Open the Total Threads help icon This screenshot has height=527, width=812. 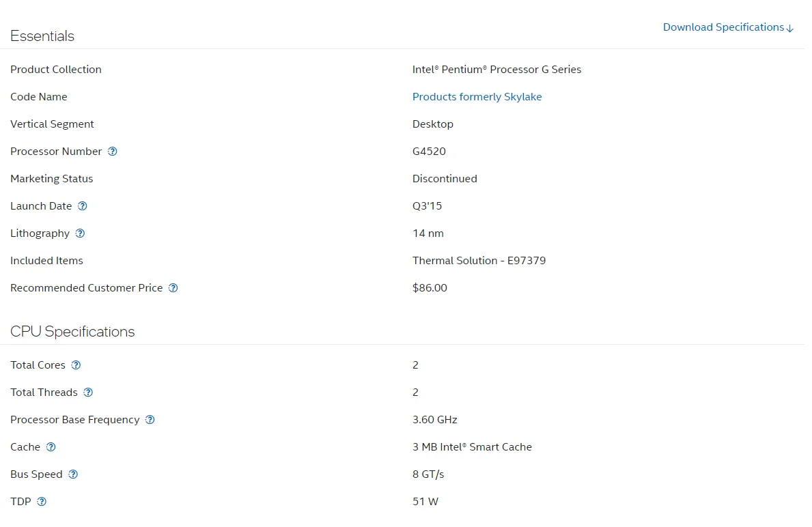(88, 393)
